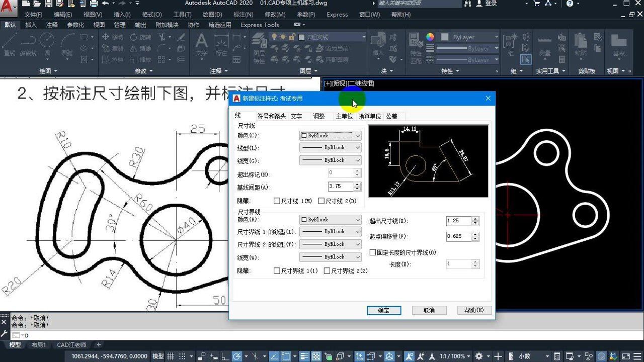644x362 pixels.
Task: Click 登录 sign-in link
Action: point(491,4)
